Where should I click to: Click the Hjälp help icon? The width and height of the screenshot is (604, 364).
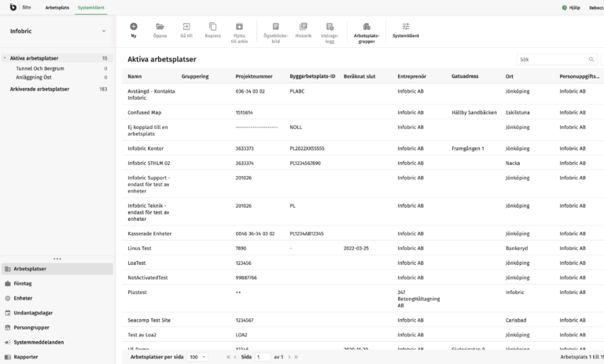click(565, 7)
